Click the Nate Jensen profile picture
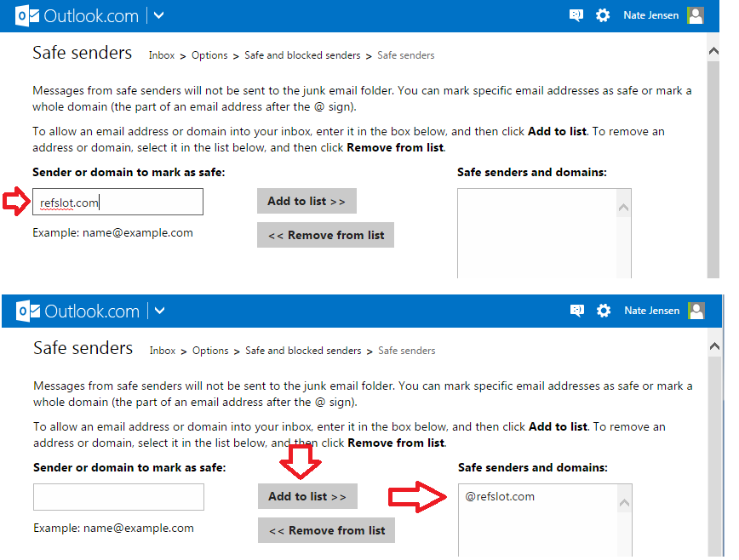 (696, 14)
